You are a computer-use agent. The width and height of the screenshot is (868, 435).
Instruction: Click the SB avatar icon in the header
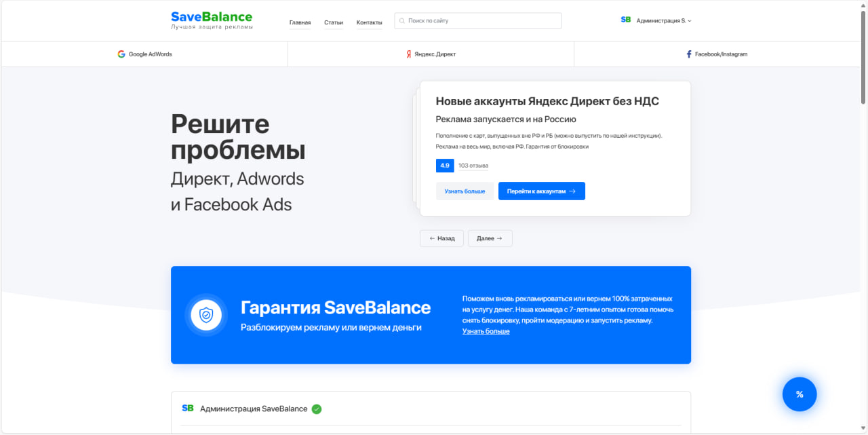coord(626,20)
